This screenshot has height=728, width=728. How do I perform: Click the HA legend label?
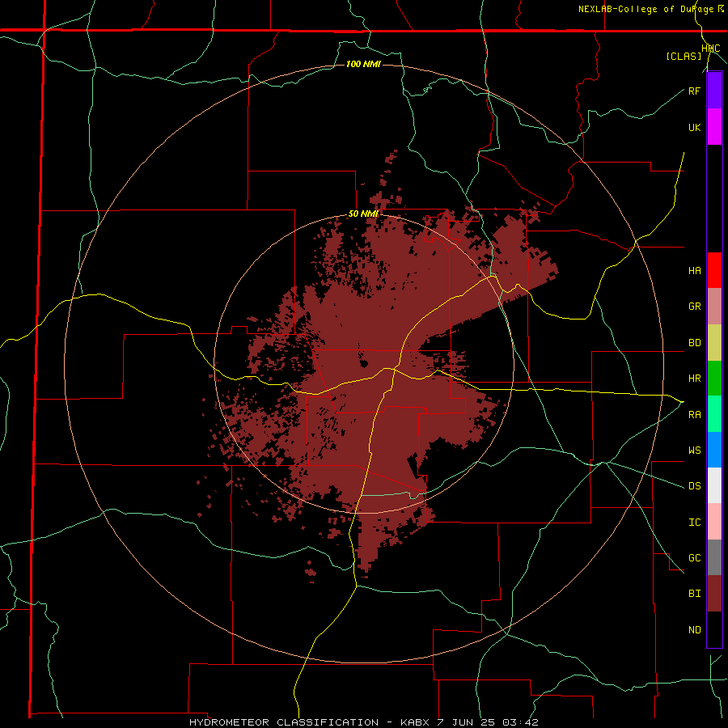tap(694, 271)
